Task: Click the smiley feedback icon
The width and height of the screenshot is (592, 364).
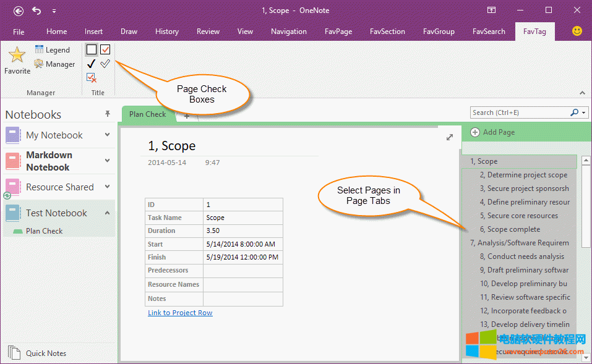Action: click(577, 31)
